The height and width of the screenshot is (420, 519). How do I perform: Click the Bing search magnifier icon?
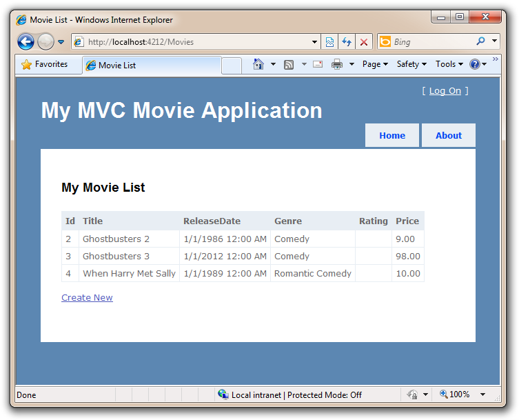(480, 41)
